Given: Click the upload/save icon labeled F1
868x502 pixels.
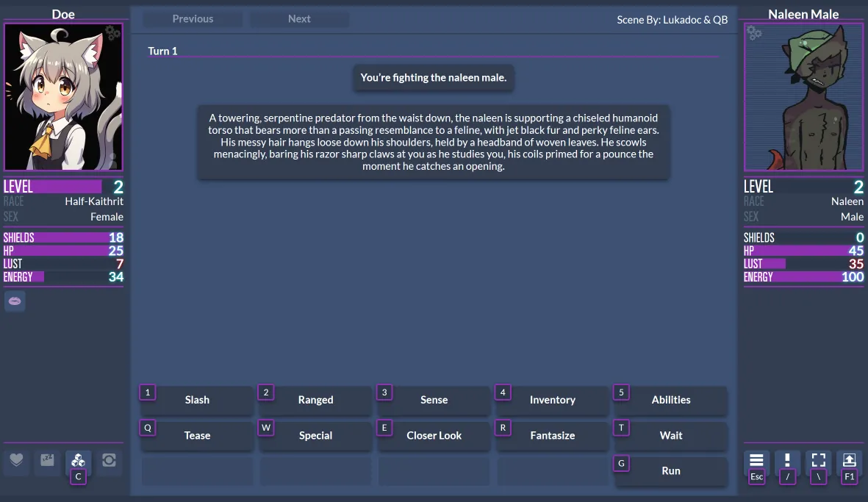Looking at the screenshot, I should [x=849, y=461].
